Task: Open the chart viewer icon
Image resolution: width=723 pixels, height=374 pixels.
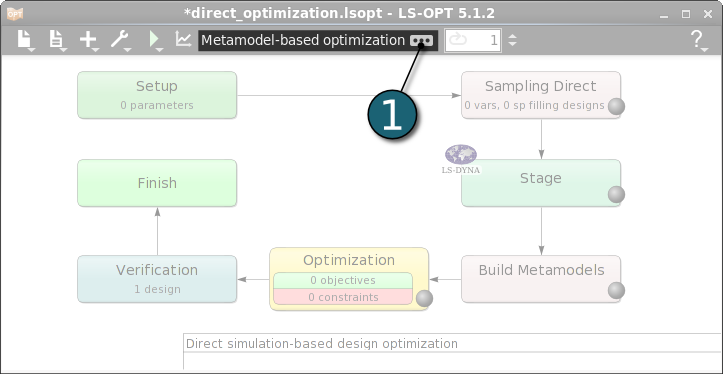Action: point(183,39)
